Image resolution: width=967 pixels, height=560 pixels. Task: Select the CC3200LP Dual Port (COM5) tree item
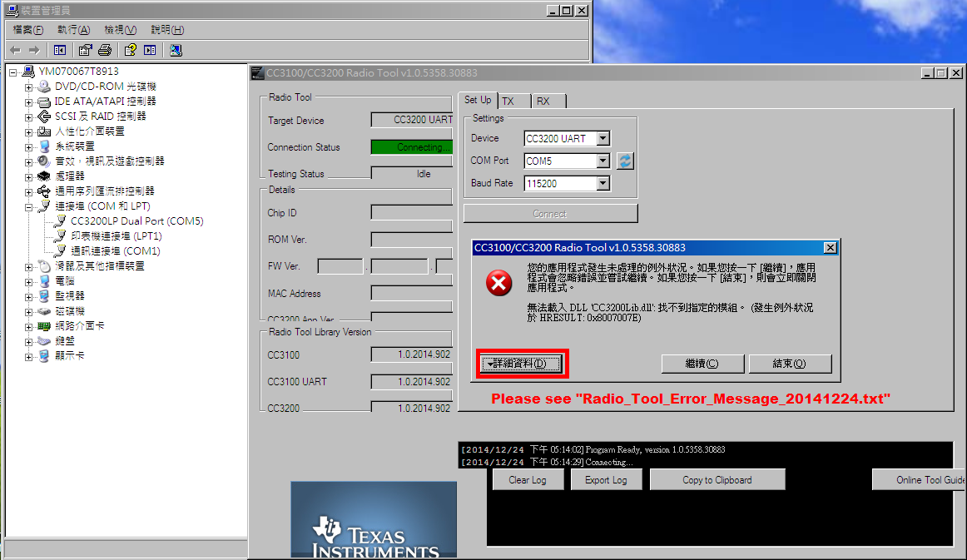point(137,221)
